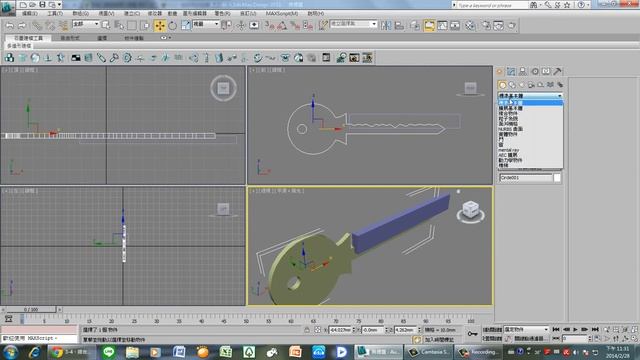Viewport: 640px width, 360px height.
Task: Toggle the Angle Snap icon
Action: click(282, 26)
